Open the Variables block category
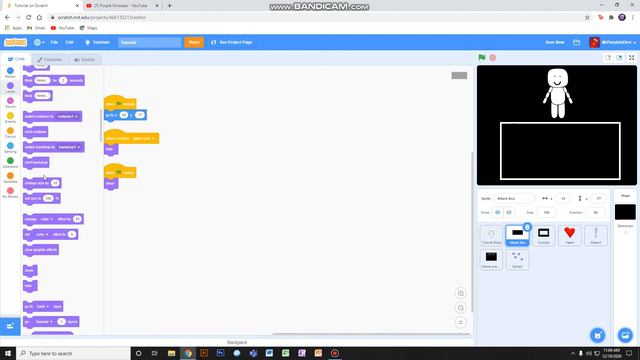640x360 pixels. [10, 178]
